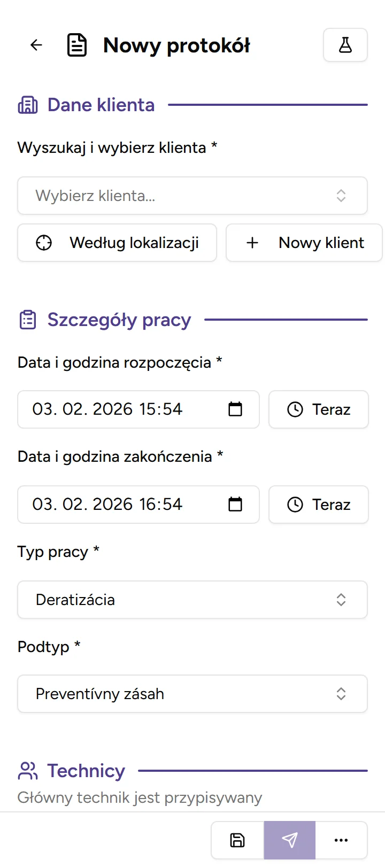Open the calendar icon for Data i godzina rozpoczęcia
This screenshot has height=868, width=385.
pyautogui.click(x=235, y=409)
